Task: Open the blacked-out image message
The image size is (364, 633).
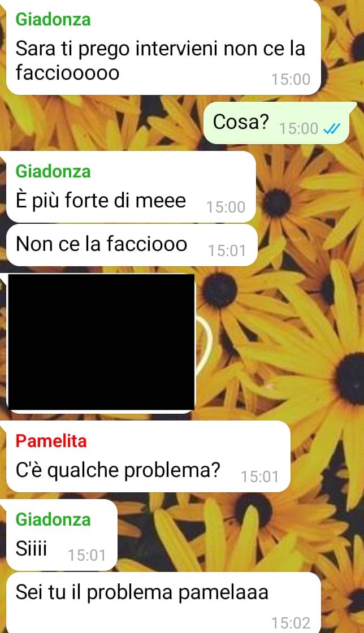Action: click(x=101, y=342)
